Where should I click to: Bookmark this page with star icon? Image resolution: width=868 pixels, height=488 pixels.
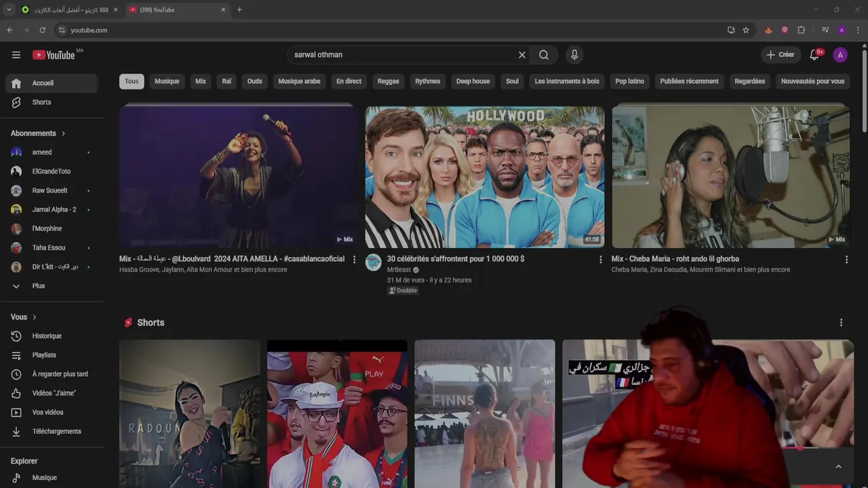(746, 30)
